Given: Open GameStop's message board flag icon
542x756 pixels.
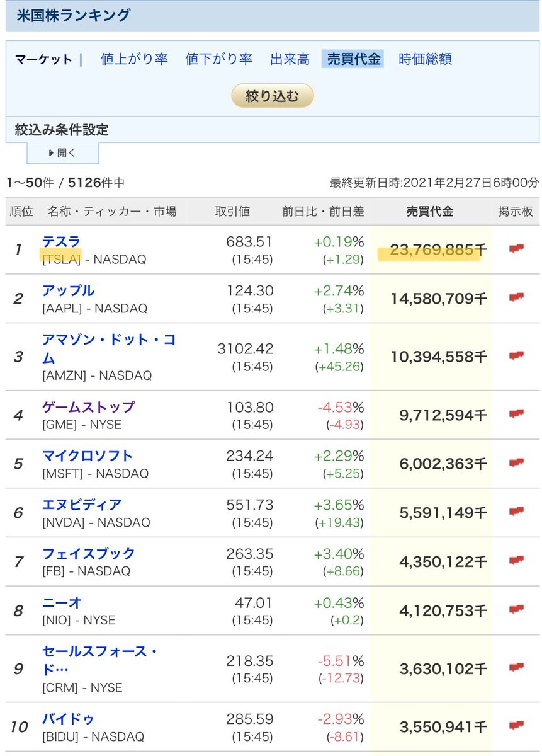Looking at the screenshot, I should [517, 414].
